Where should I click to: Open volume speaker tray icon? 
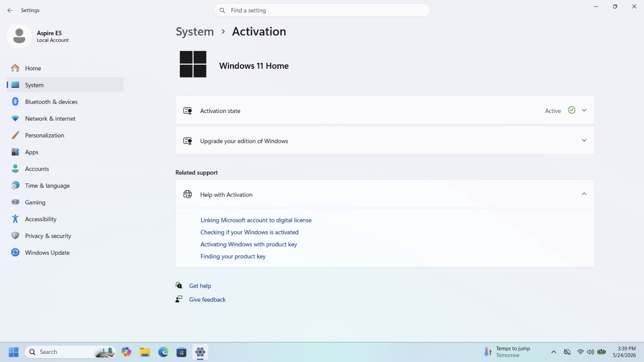pyautogui.click(x=590, y=352)
